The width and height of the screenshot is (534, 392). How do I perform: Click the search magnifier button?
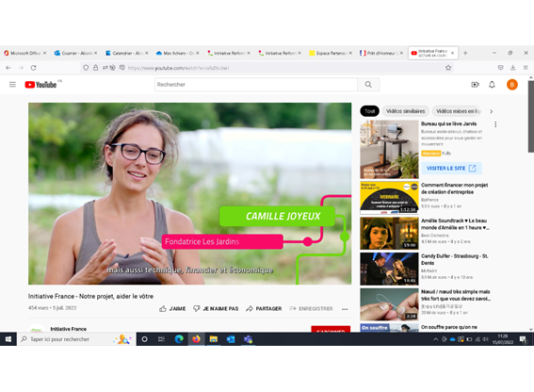(x=368, y=85)
